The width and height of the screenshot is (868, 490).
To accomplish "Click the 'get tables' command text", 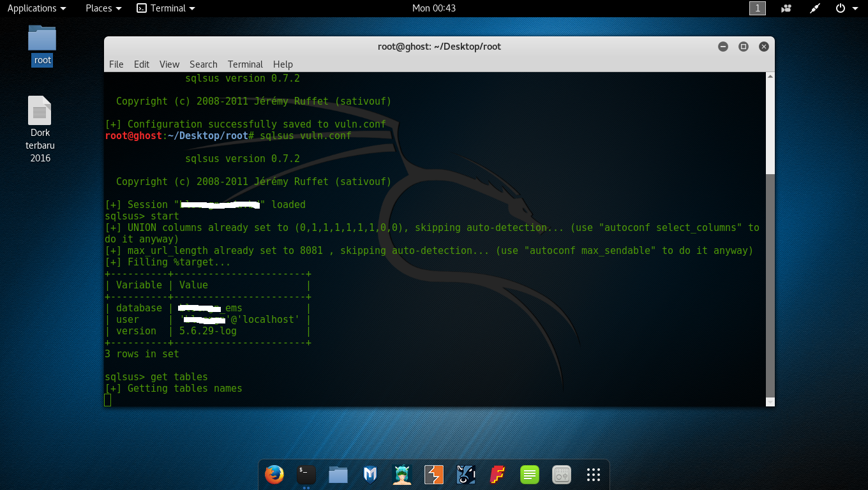I will (x=179, y=377).
